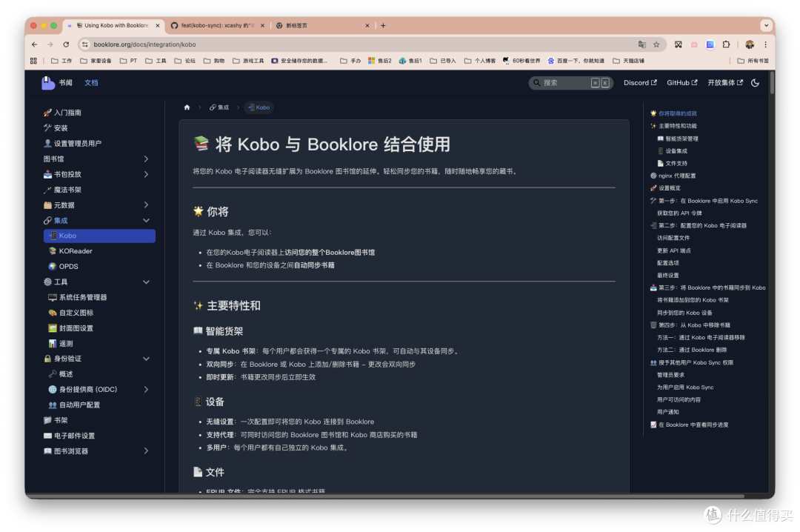Open the 开放集体 external link
800x532 pixels.
tap(725, 83)
